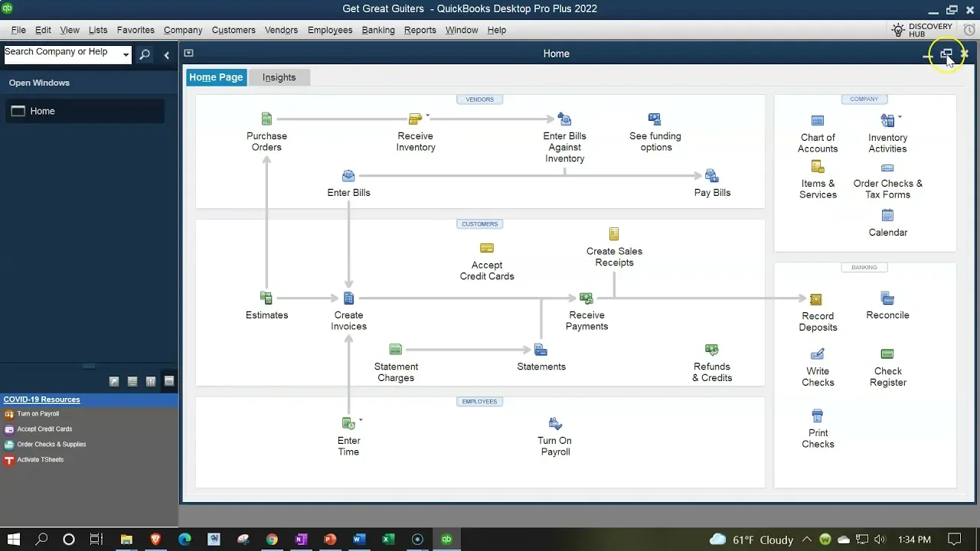This screenshot has width=980, height=551.
Task: Open the Purchase Orders icon
Action: [266, 119]
